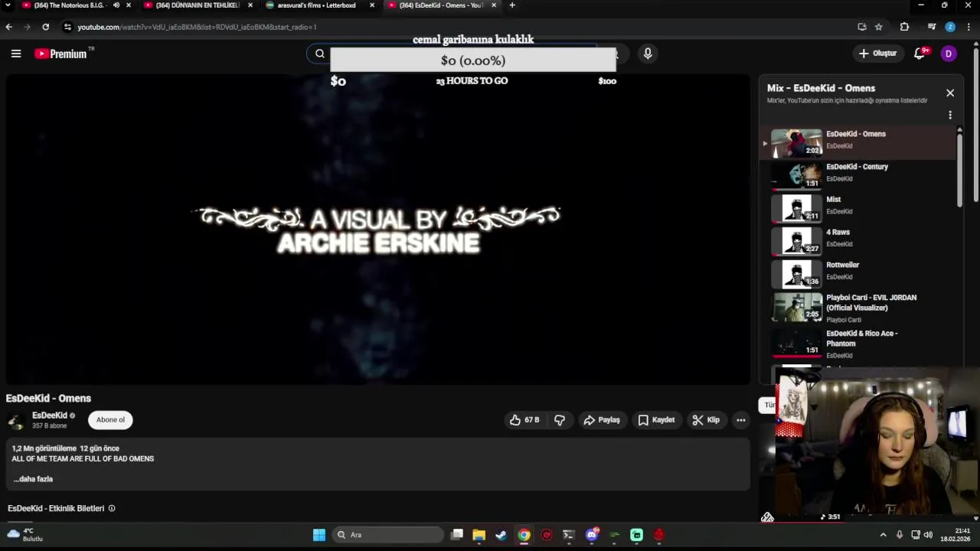This screenshot has width=980, height=551.
Task: Subscribe with Abone ol button
Action: [110, 420]
